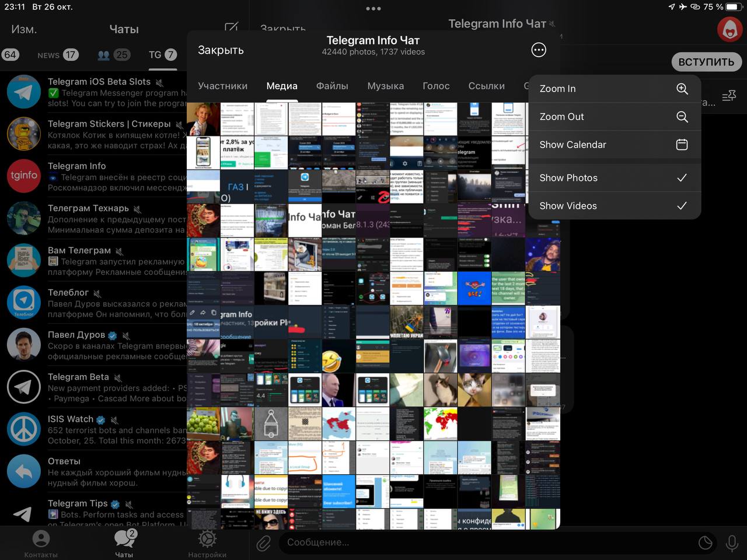
Task: Tap the paperclip attachment icon
Action: click(x=264, y=543)
